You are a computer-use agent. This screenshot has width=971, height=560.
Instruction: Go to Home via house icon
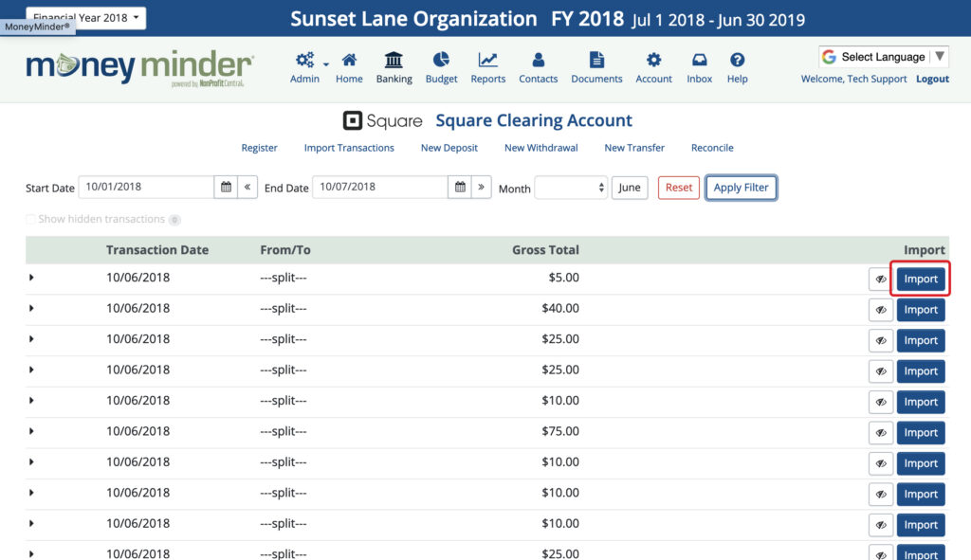click(349, 60)
